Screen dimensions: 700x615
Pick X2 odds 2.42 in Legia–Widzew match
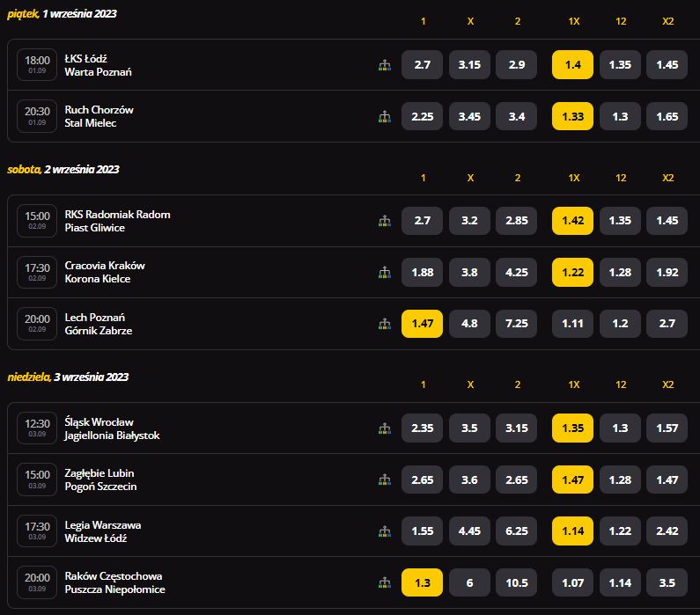[667, 531]
